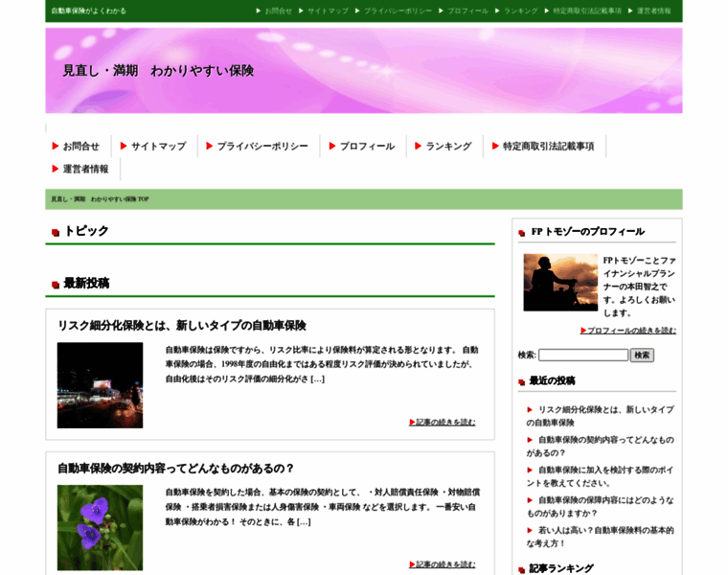This screenshot has width=728, height=575.
Task: Click the profile silhouette photo in sidebar
Action: click(560, 282)
